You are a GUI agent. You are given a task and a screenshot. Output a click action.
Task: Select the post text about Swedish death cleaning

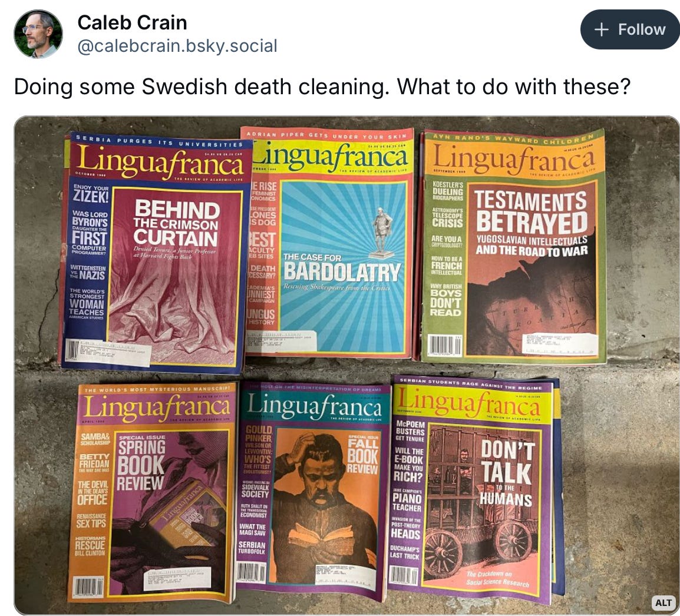pos(322,87)
